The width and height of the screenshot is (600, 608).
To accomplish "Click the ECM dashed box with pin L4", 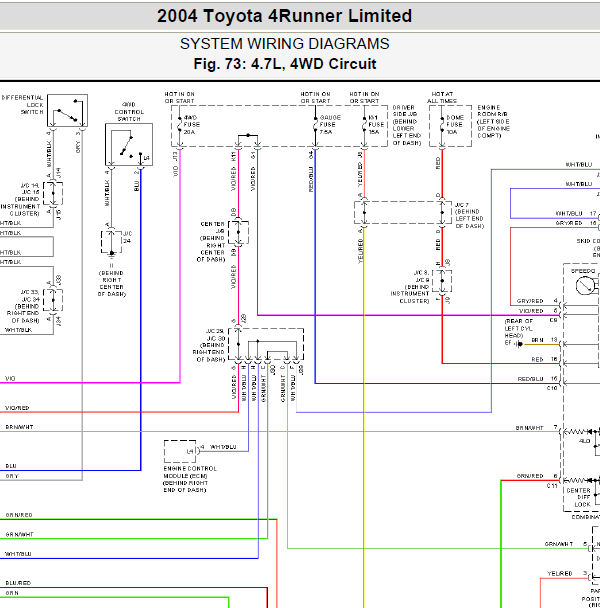I will pyautogui.click(x=180, y=451).
